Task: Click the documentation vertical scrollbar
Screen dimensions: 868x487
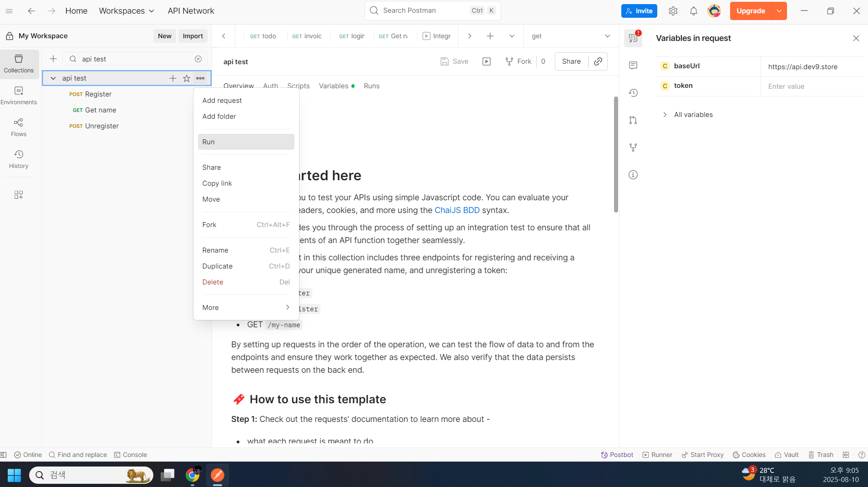Action: [616, 155]
